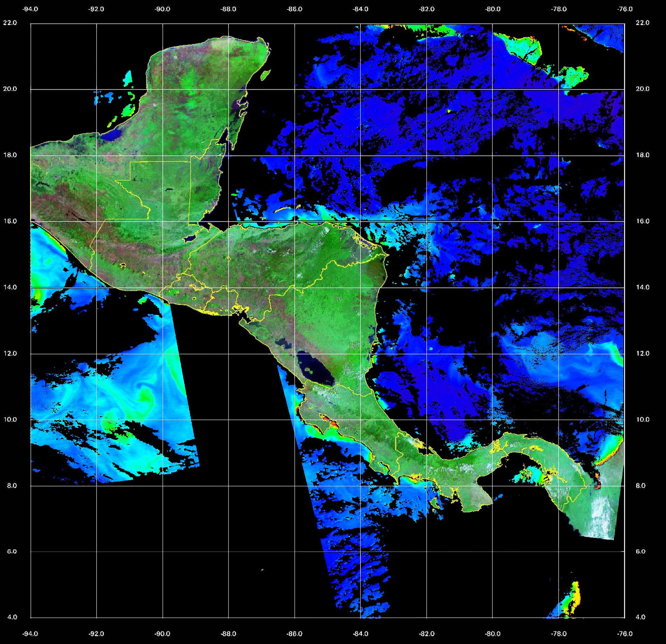Click the 4.0 latitude label on right axis
The width and height of the screenshot is (666, 644).
pos(640,617)
